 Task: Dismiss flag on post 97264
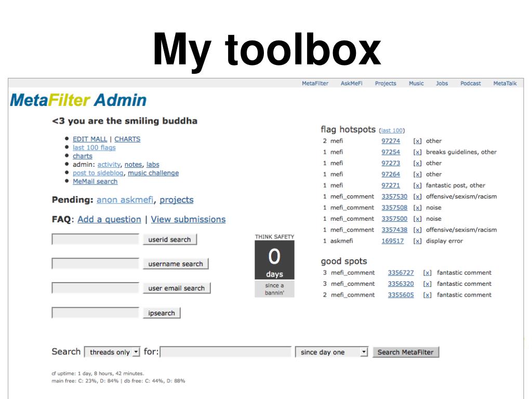[417, 175]
